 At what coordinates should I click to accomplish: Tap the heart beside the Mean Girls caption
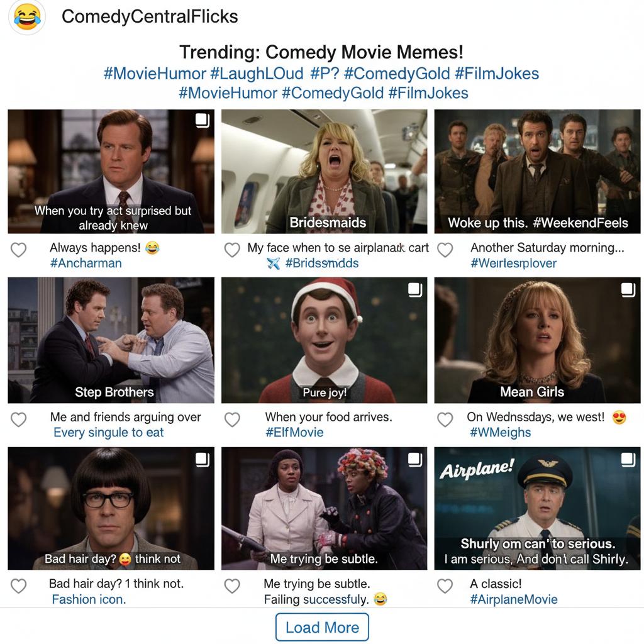pos(445,419)
